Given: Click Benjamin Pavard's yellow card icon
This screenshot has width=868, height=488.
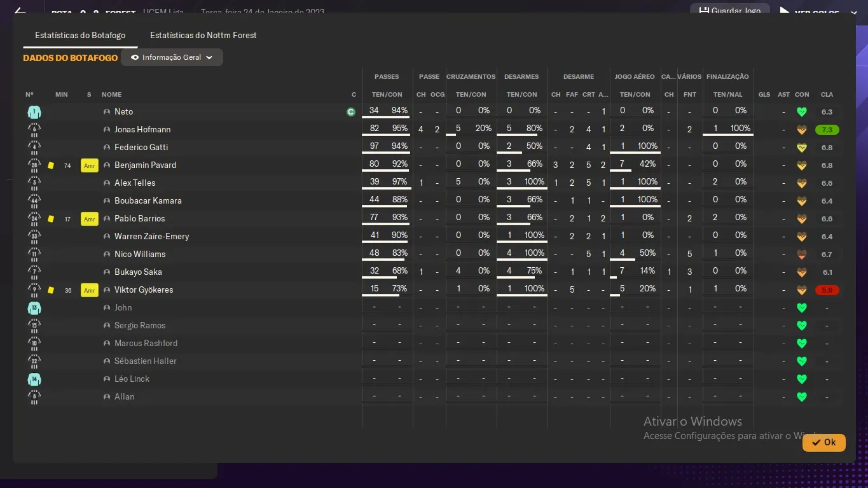Looking at the screenshot, I should click(51, 165).
